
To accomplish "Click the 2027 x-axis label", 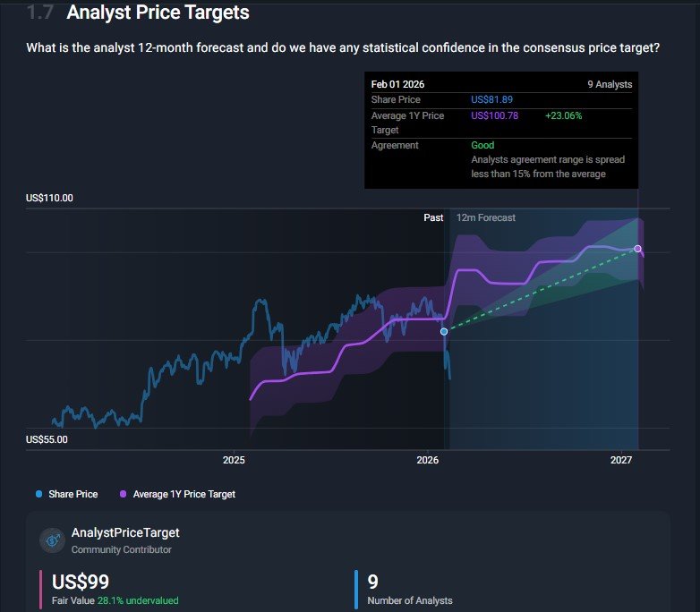I will [x=621, y=460].
